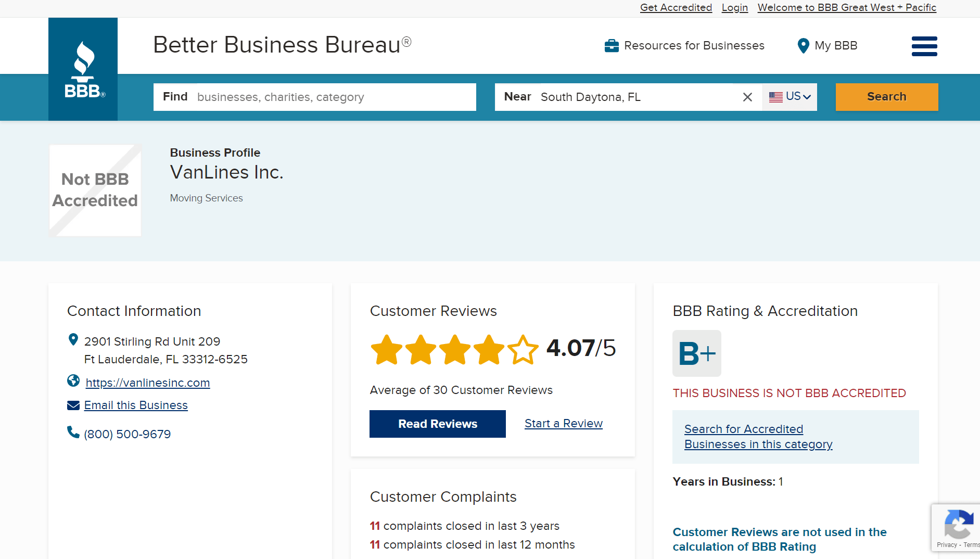Open the reCAPTCHA Privacy link
This screenshot has width=980, height=559.
[x=947, y=545]
